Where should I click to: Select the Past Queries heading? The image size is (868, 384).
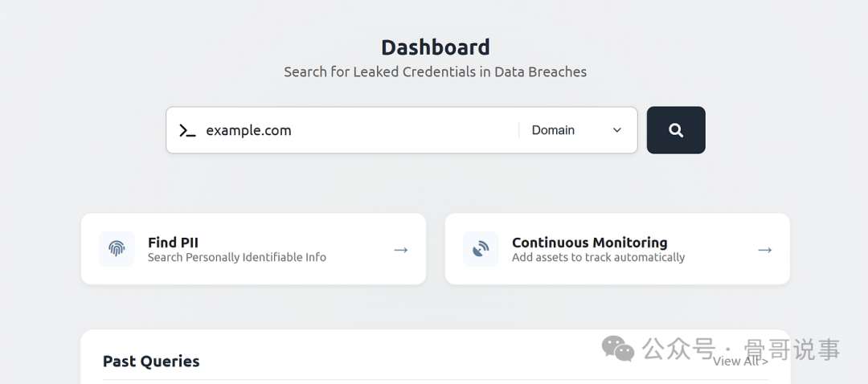coord(151,362)
